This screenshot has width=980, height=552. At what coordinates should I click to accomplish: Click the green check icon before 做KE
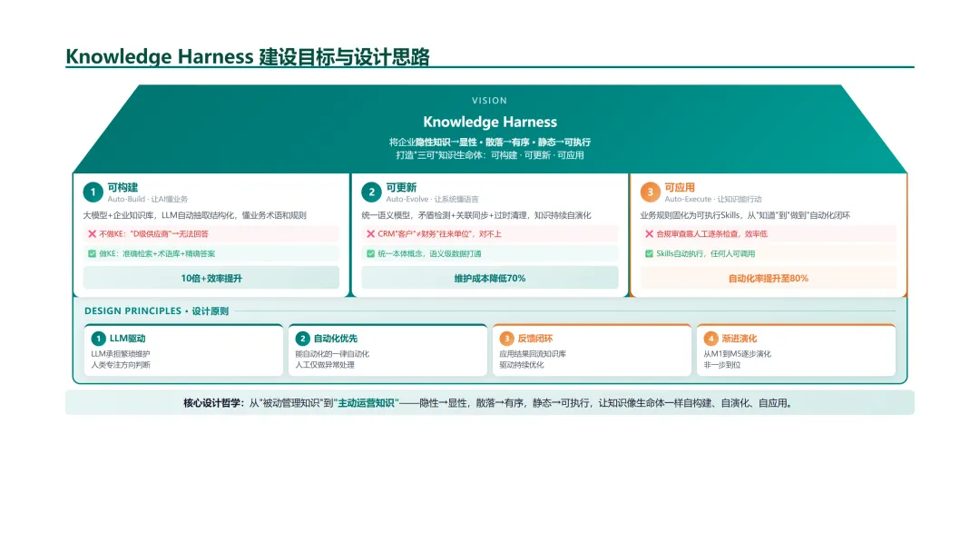(92, 254)
